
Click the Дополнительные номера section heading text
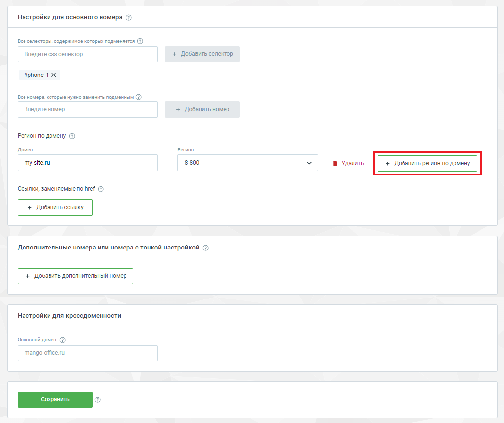(108, 248)
